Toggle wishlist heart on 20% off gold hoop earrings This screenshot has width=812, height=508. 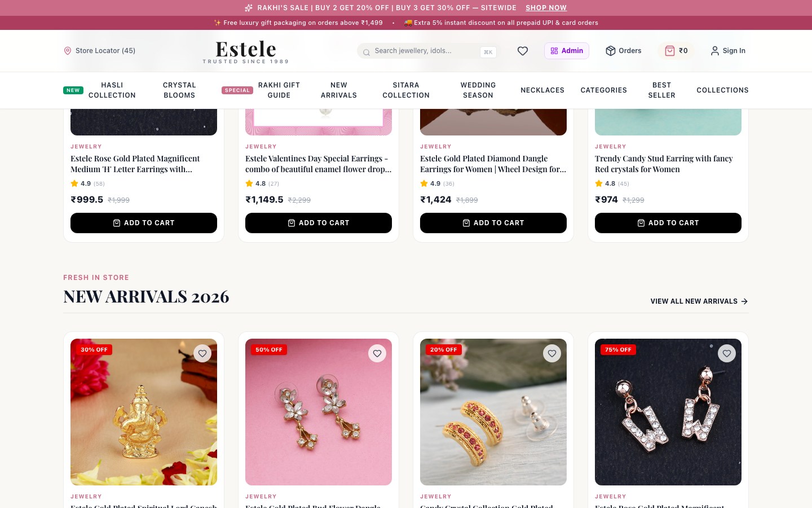tap(552, 353)
